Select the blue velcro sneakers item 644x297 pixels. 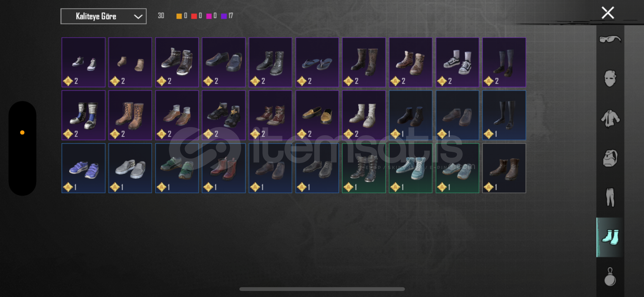(83, 168)
